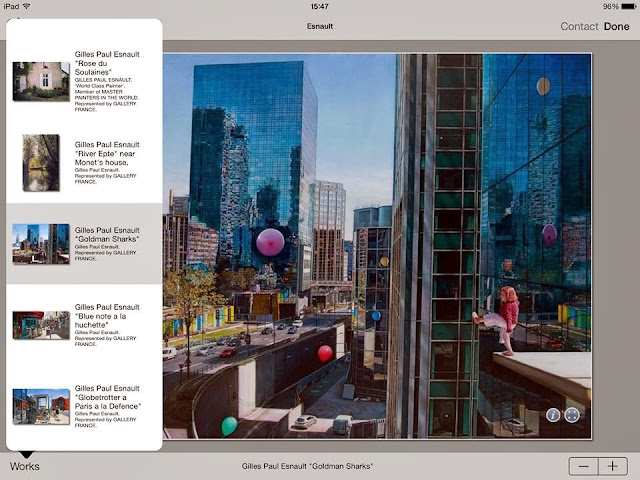Choose "Blue note a la huchette" title
This screenshot has height=480, width=640.
(x=107, y=316)
